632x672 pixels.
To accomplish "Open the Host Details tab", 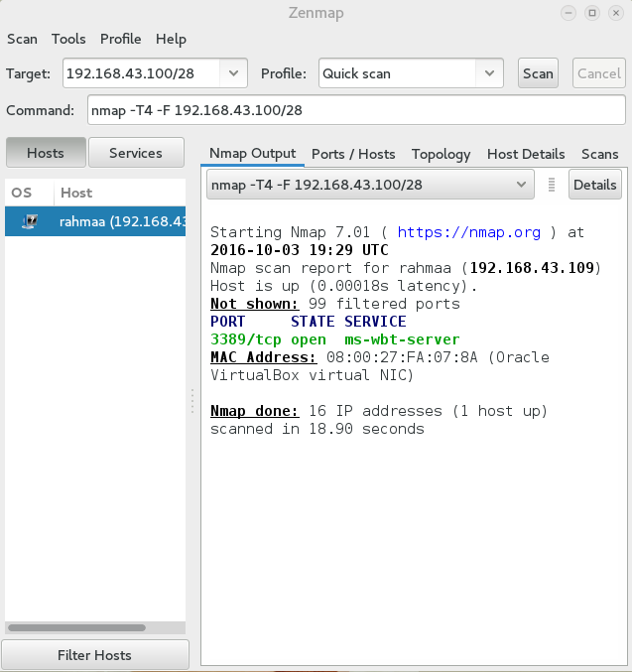I will tap(526, 154).
